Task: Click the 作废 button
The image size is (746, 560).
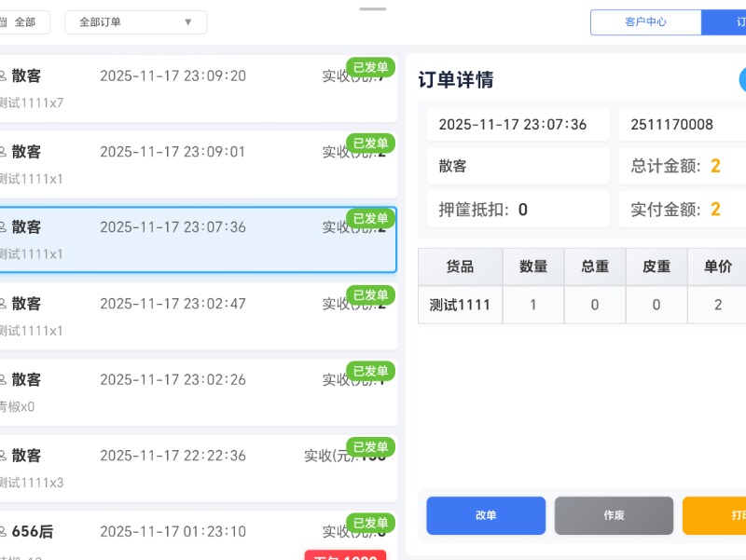Action: tap(614, 515)
